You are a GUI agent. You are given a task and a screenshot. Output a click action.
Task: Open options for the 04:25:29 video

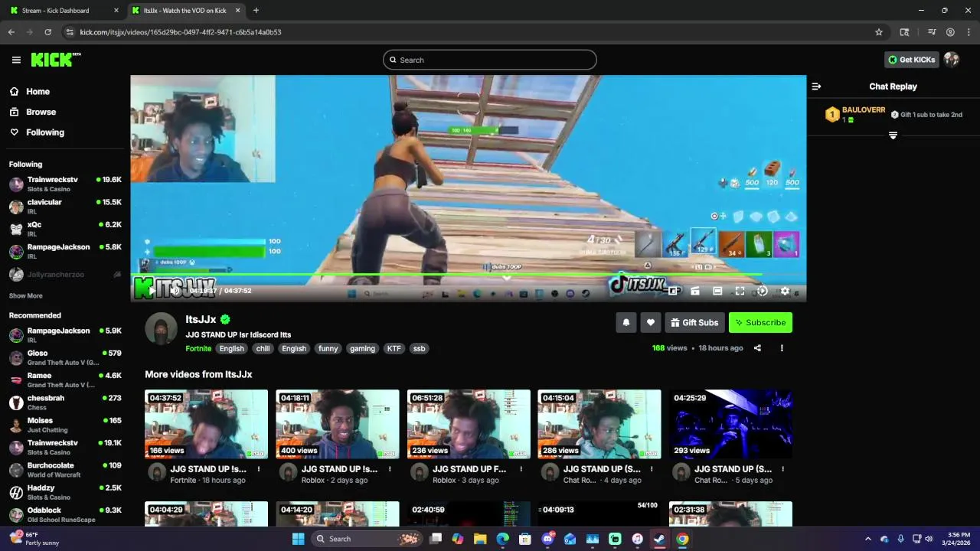(782, 469)
